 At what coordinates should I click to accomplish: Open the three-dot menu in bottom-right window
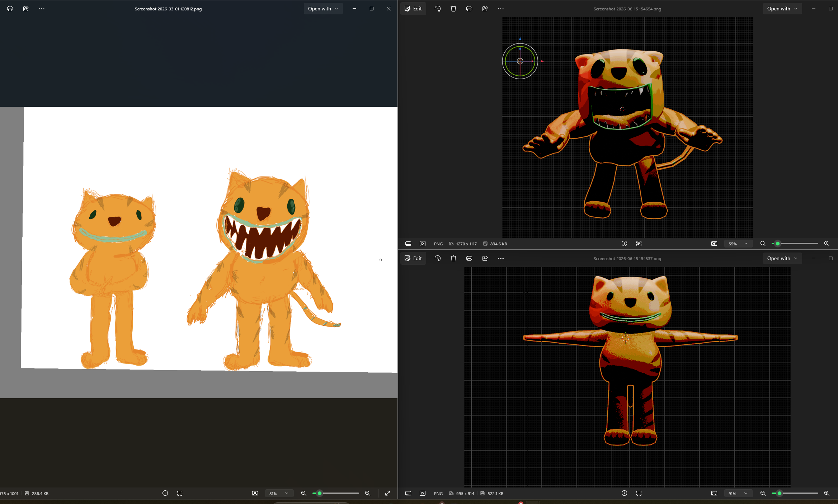(501, 258)
